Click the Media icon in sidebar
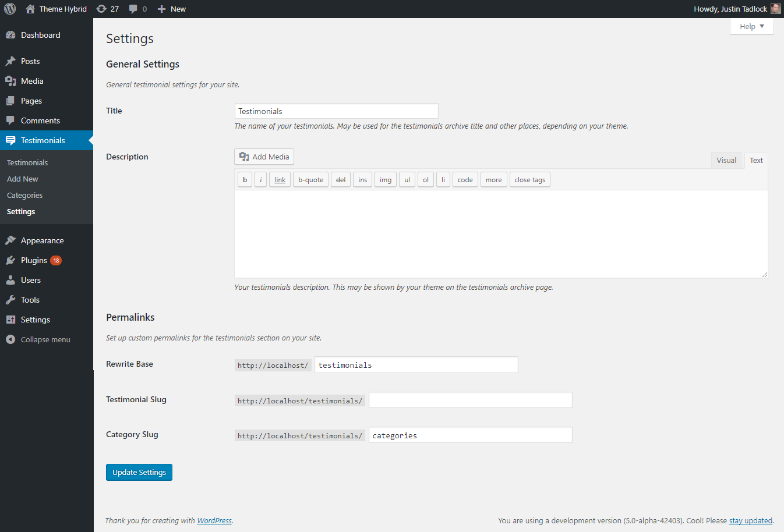784x532 pixels. (10, 81)
